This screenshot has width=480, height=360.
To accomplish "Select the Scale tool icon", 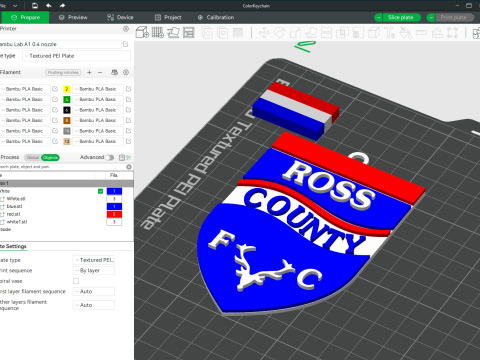I will [295, 33].
